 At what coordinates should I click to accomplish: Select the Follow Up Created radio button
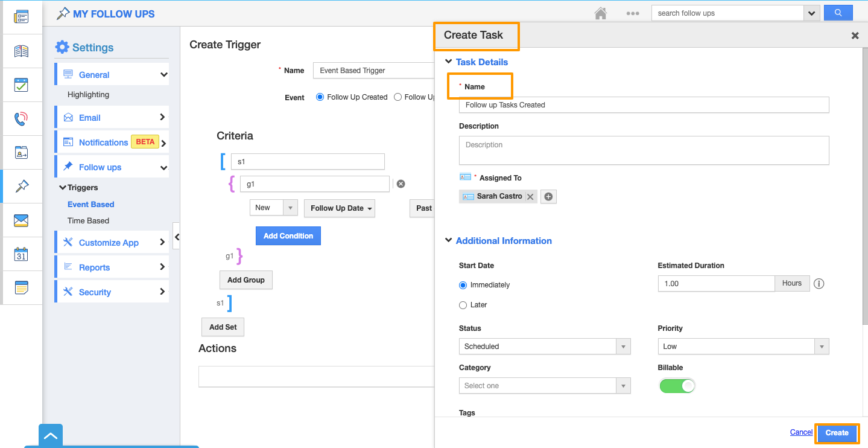(x=320, y=97)
